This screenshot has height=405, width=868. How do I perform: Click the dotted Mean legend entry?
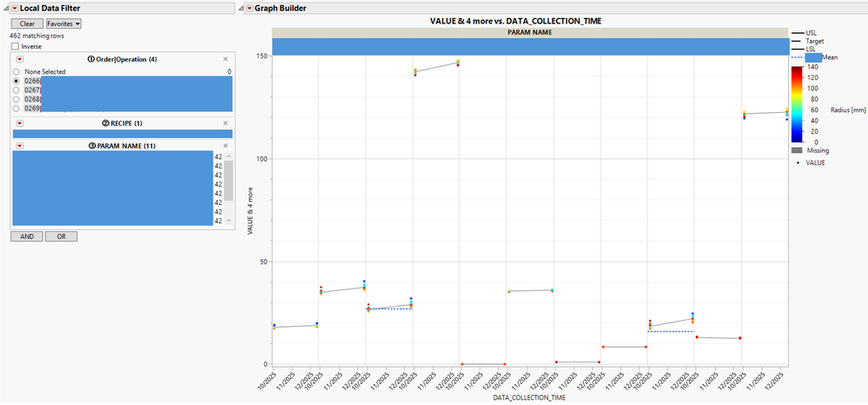[813, 57]
